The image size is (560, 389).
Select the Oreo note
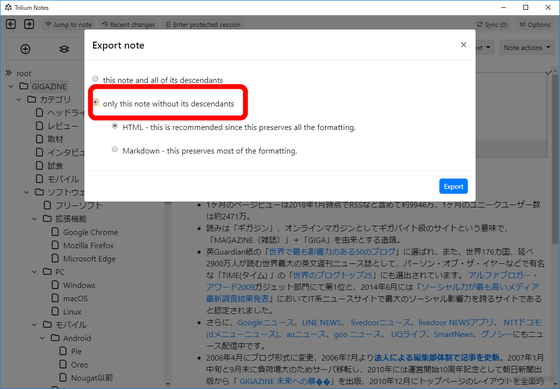coord(79,365)
